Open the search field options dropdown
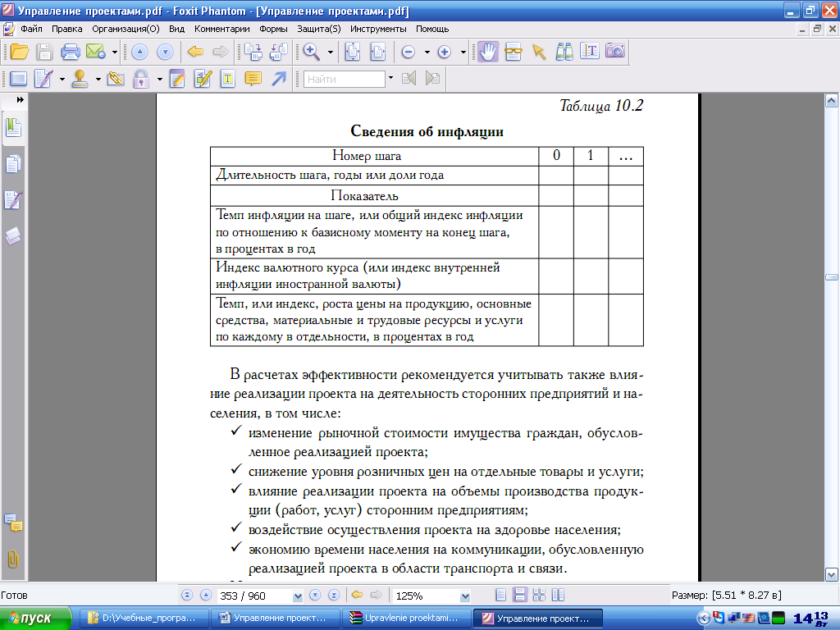The image size is (840, 630). pos(390,78)
